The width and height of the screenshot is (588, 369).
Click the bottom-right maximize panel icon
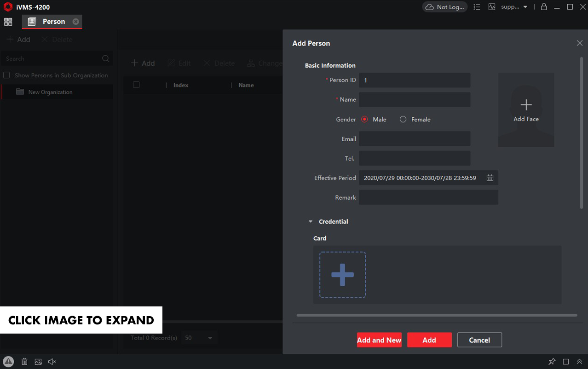point(566,362)
